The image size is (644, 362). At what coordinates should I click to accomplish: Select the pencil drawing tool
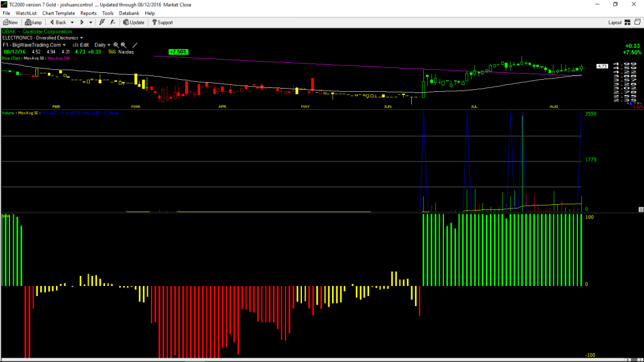tap(135, 45)
